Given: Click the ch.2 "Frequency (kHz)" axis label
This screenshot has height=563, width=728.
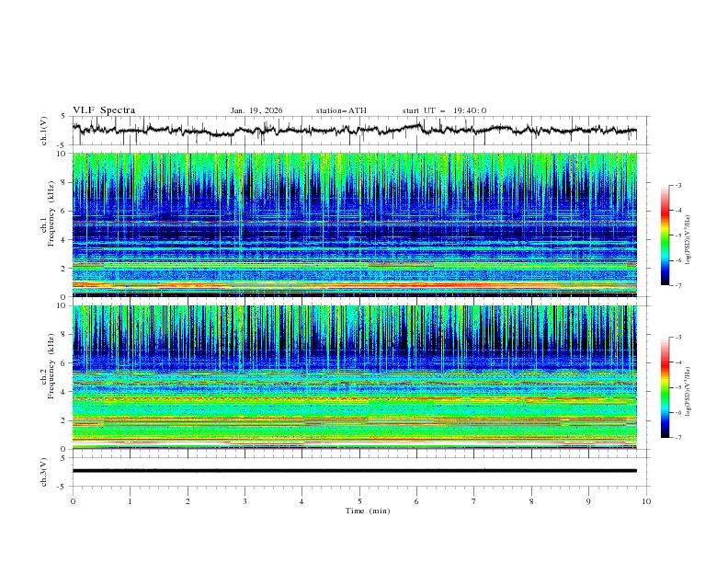Looking at the screenshot, I should (x=51, y=366).
